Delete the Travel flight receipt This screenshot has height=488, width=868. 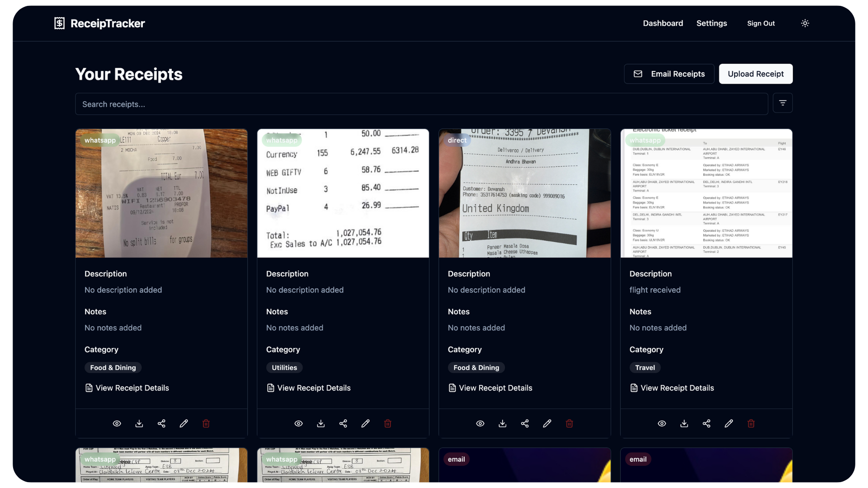point(751,423)
